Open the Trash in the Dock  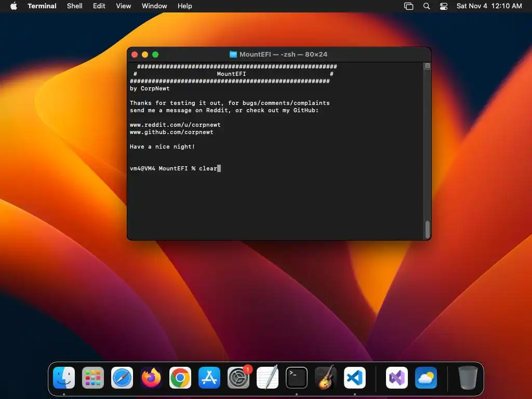click(468, 378)
